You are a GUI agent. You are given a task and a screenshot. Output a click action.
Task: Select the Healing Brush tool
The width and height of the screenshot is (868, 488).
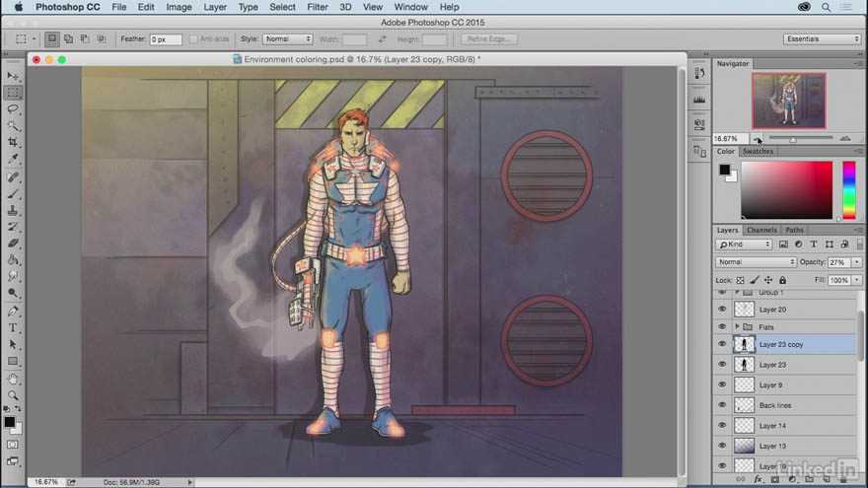(x=13, y=177)
